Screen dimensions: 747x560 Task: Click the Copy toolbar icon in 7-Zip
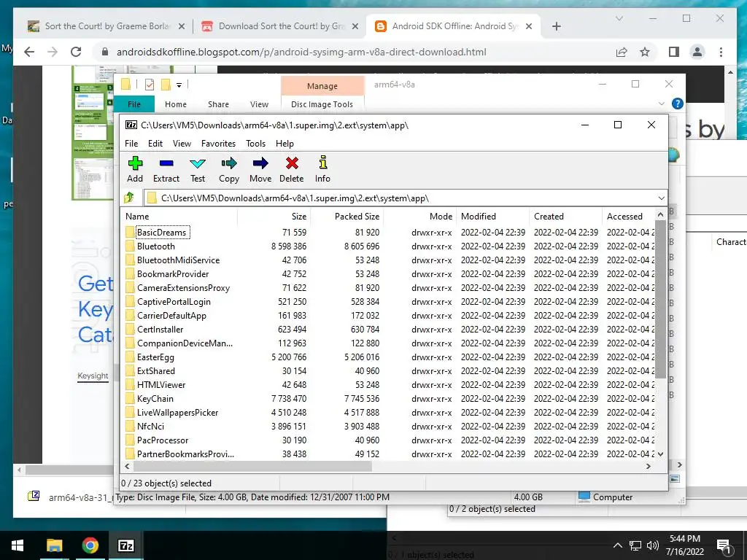pos(228,169)
